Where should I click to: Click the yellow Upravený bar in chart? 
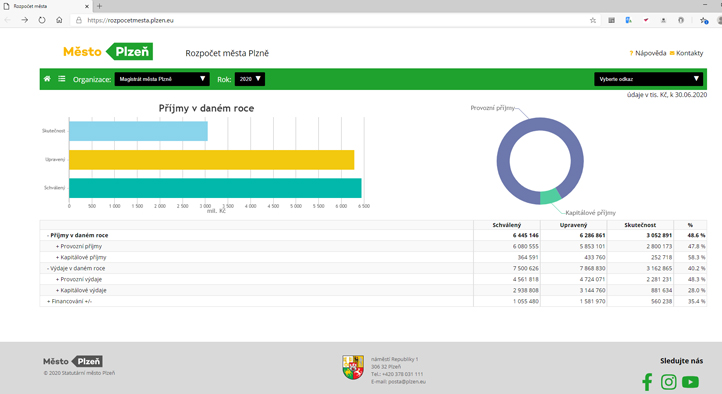click(212, 160)
